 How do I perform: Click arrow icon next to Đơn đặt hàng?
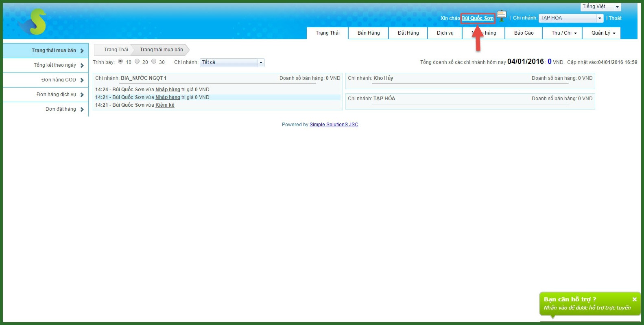click(82, 110)
